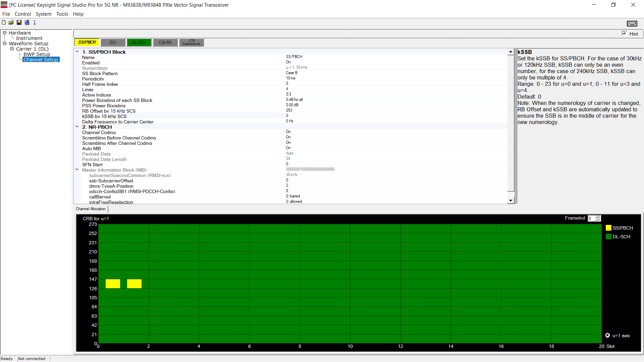Screen dimensions: 644x362
Task: Collapse the Master Information Block (MIB) group
Action: (x=77, y=170)
